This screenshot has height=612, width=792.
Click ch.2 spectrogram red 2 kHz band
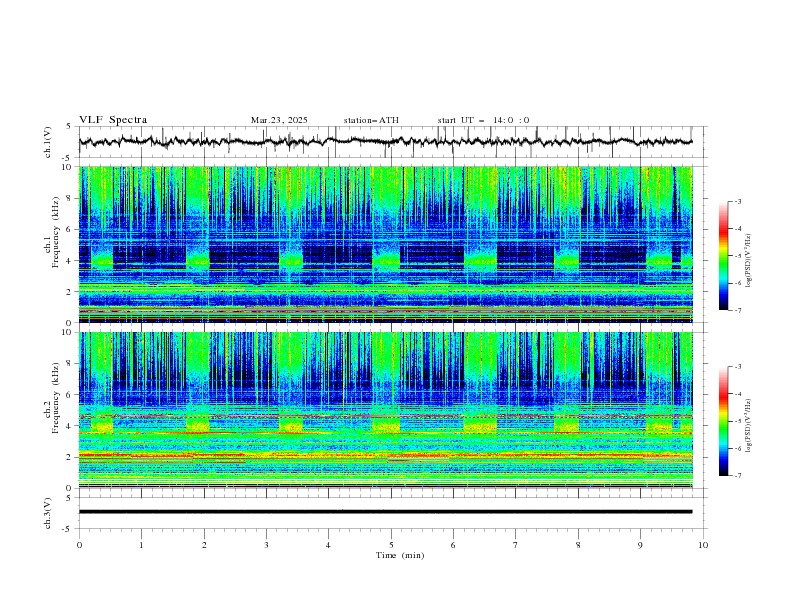coord(385,455)
